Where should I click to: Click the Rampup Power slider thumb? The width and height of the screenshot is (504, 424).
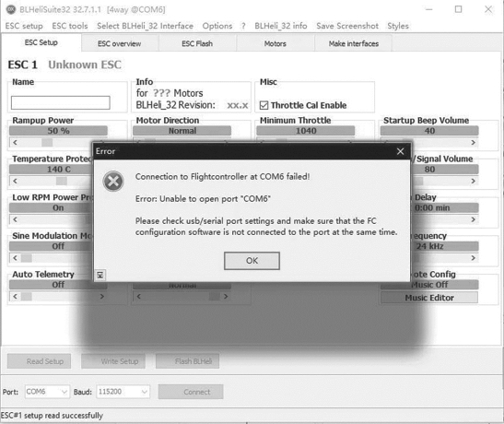point(47,142)
